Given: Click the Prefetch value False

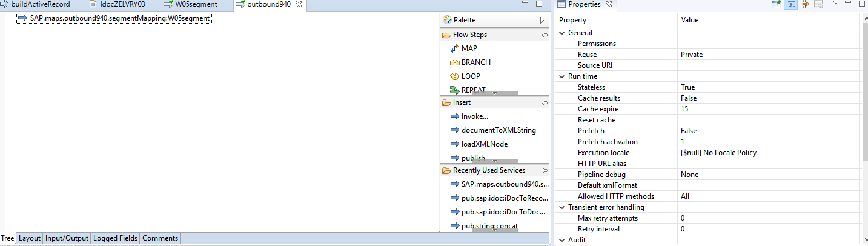Looking at the screenshot, I should [689, 131].
